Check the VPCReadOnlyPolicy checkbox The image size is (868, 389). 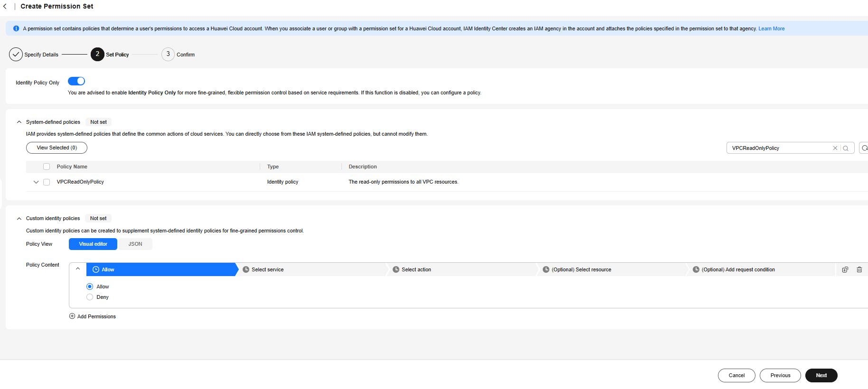point(47,182)
